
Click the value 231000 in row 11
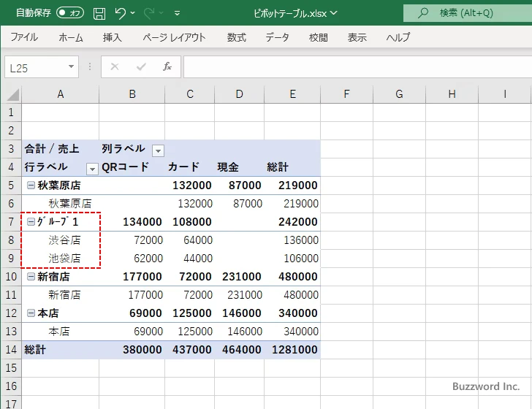tap(245, 295)
